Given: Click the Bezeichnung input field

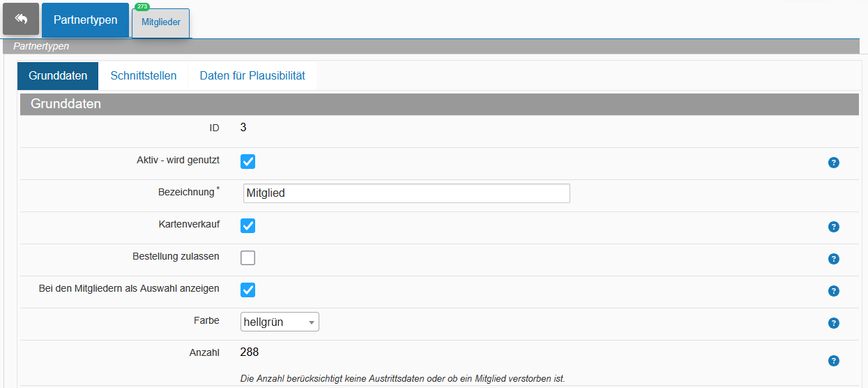Looking at the screenshot, I should pos(406,193).
